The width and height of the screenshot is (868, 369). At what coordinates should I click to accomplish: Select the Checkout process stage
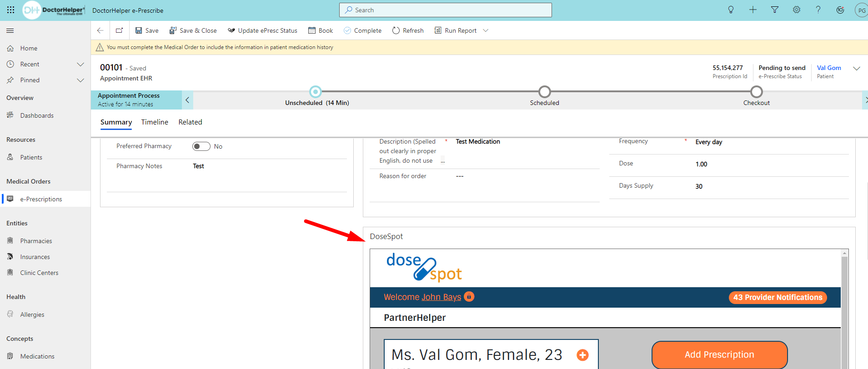point(756,92)
